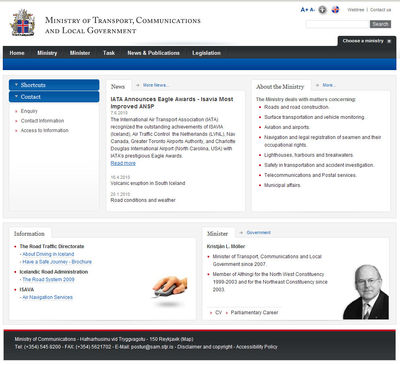Click the Search button

380,24
